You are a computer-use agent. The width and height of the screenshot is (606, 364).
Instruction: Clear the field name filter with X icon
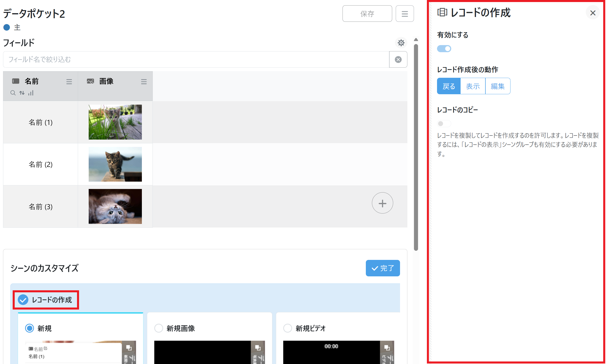[398, 60]
